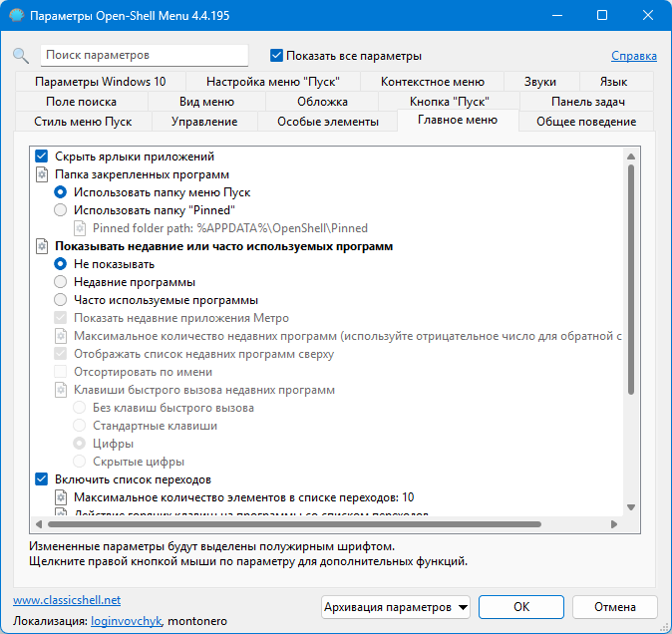Click the Open-Shell shell icon in title bar

click(x=17, y=15)
